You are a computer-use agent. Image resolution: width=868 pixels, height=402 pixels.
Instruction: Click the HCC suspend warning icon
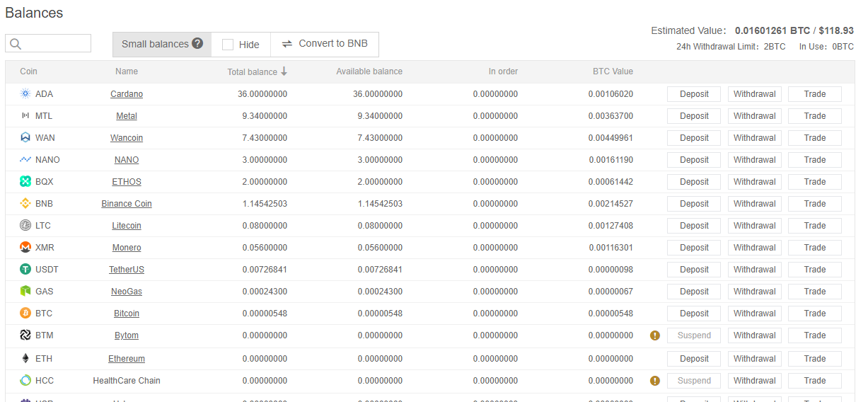[654, 381]
